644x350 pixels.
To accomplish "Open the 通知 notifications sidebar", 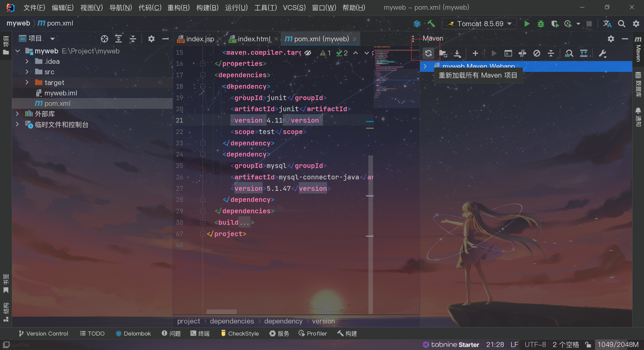I will tap(638, 117).
